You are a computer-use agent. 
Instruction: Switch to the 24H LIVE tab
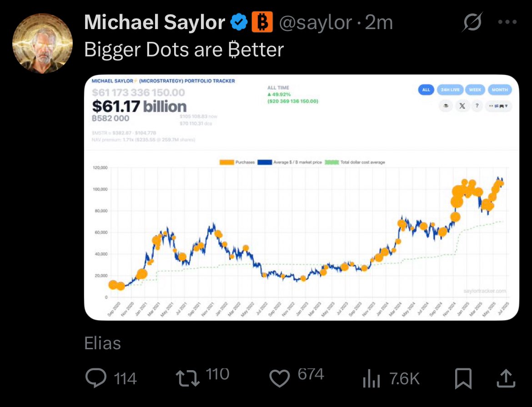pos(450,90)
